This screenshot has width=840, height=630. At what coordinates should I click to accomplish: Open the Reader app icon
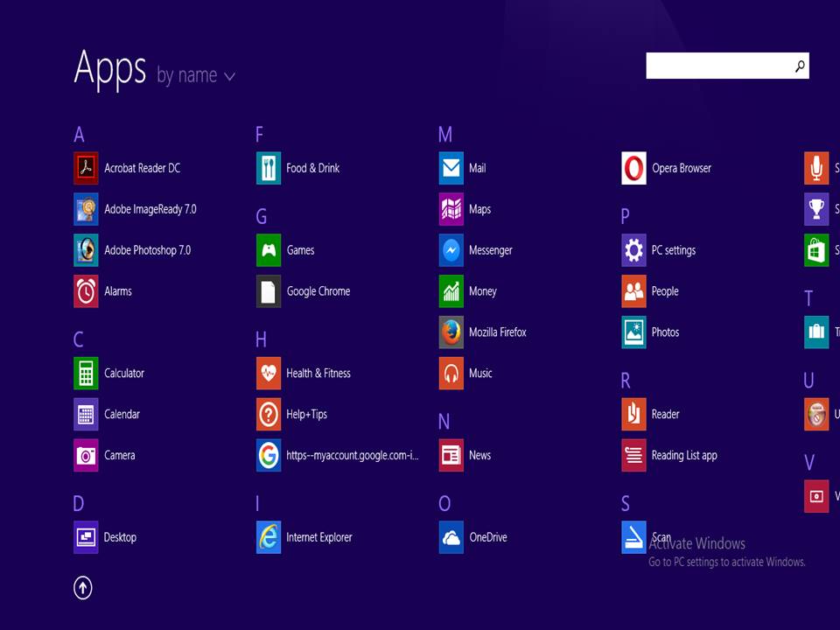pyautogui.click(x=633, y=414)
